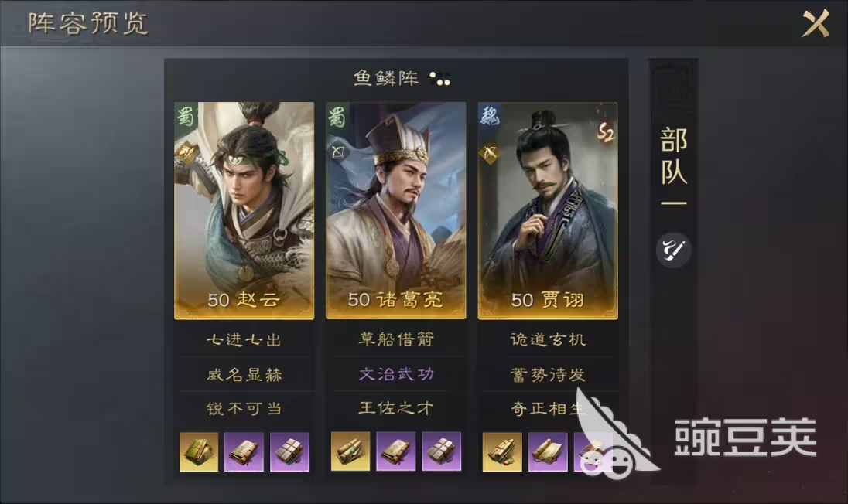The height and width of the screenshot is (504, 848).
Task: Select the 七进七出 skill
Action: pyautogui.click(x=244, y=340)
